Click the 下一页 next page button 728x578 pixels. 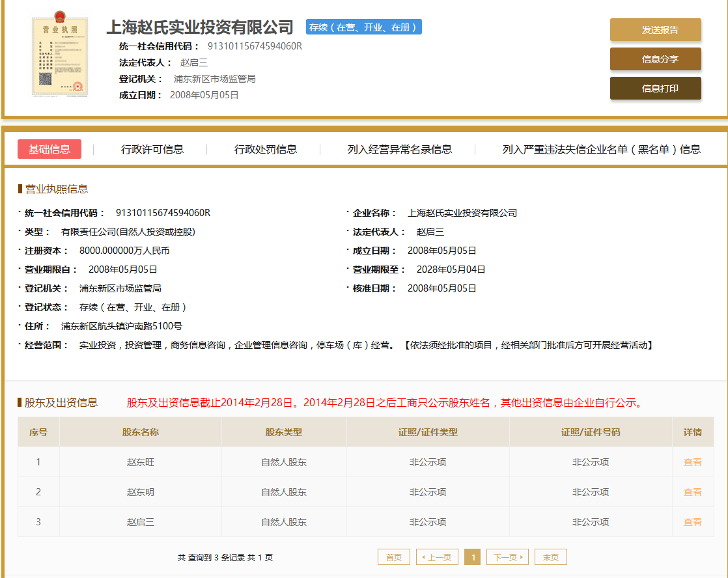[507, 557]
